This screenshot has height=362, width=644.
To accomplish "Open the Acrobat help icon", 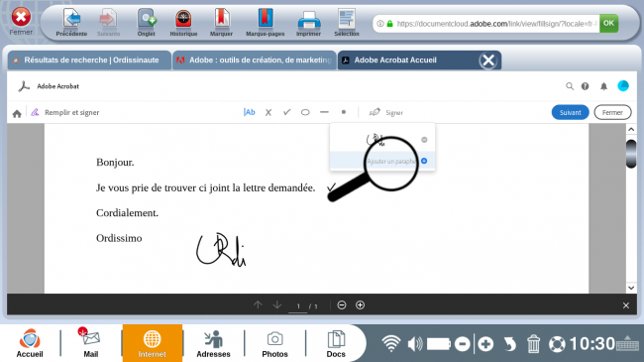I will click(585, 86).
